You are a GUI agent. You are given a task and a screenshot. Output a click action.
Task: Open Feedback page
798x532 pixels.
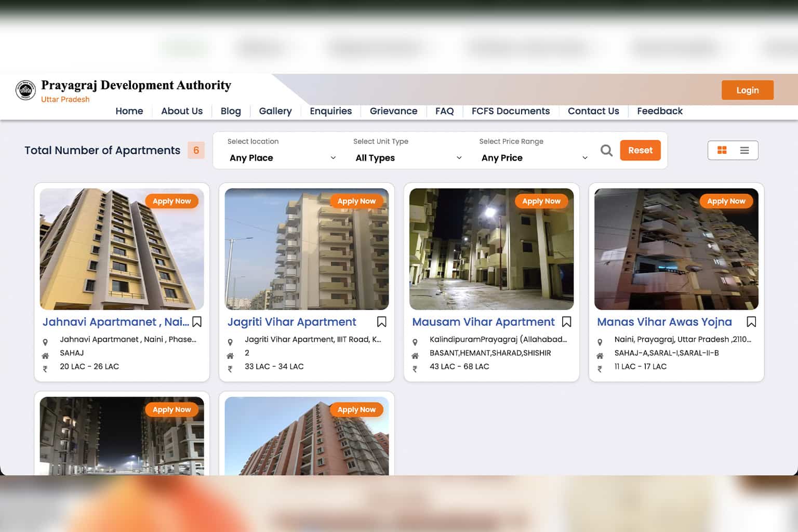(660, 111)
